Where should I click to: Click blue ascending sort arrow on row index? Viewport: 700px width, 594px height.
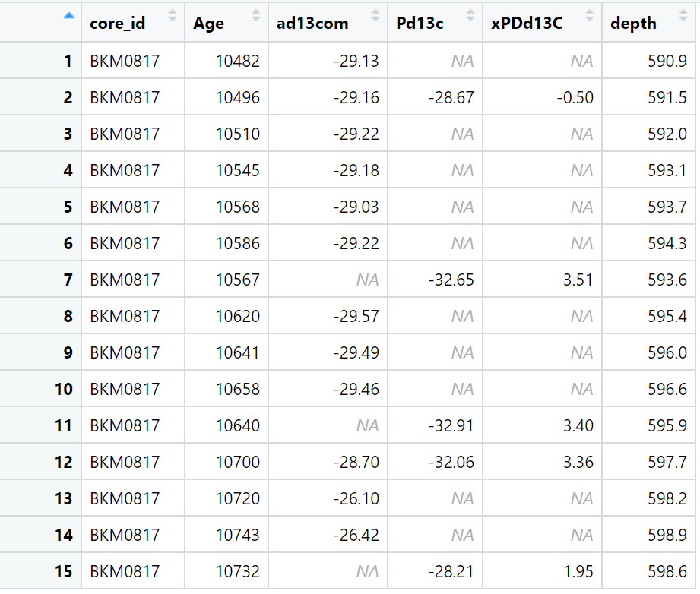[x=68, y=16]
